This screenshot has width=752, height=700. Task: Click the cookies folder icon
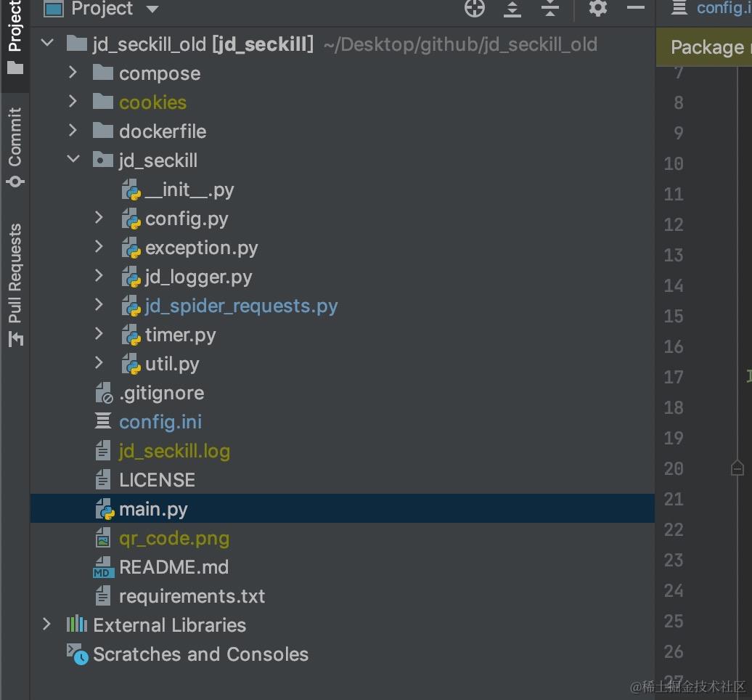[102, 101]
